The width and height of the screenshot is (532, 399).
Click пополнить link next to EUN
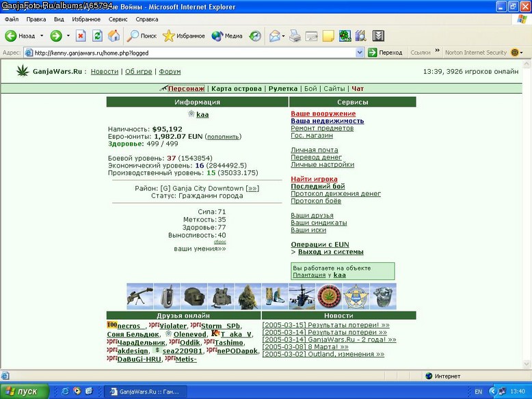[223, 137]
